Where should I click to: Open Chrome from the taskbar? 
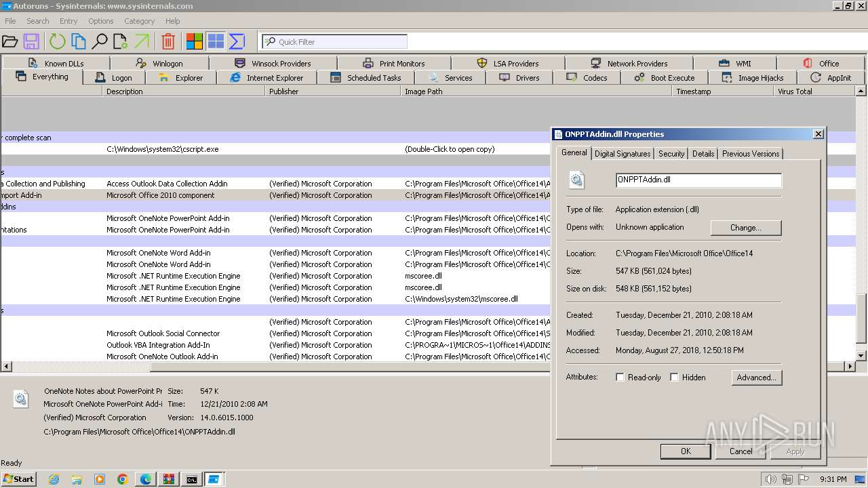point(123,479)
